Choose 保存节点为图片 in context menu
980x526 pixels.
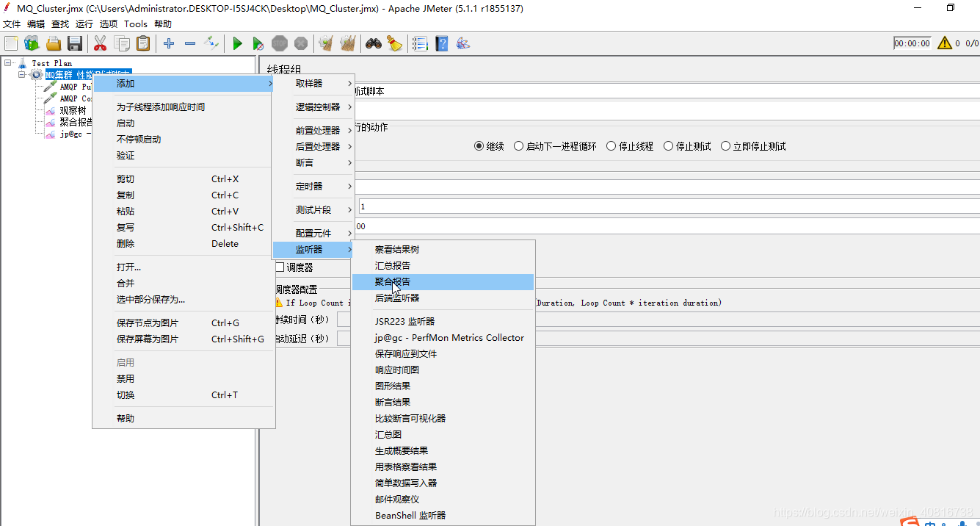(x=184, y=323)
